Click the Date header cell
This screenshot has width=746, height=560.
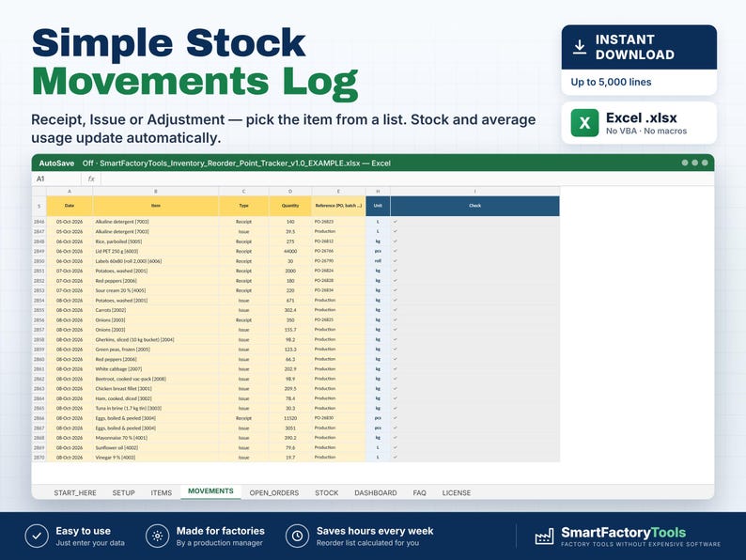pyautogui.click(x=70, y=206)
